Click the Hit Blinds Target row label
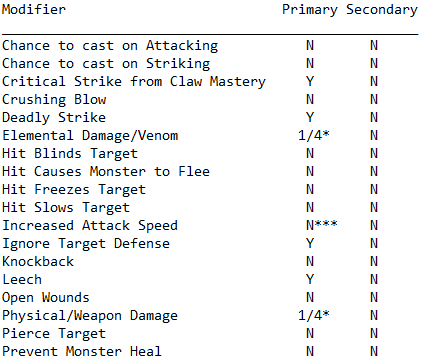 (70, 154)
